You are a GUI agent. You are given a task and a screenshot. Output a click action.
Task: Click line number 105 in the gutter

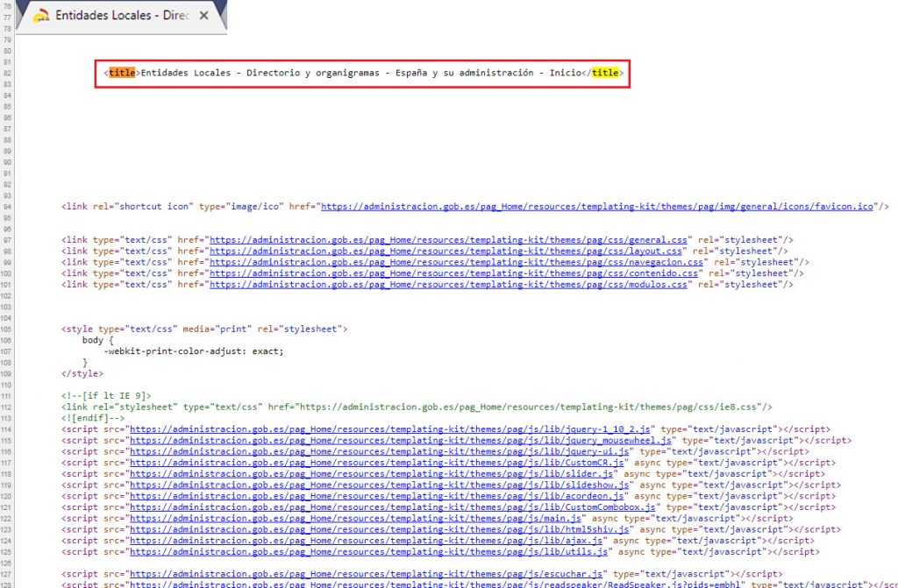[6, 329]
